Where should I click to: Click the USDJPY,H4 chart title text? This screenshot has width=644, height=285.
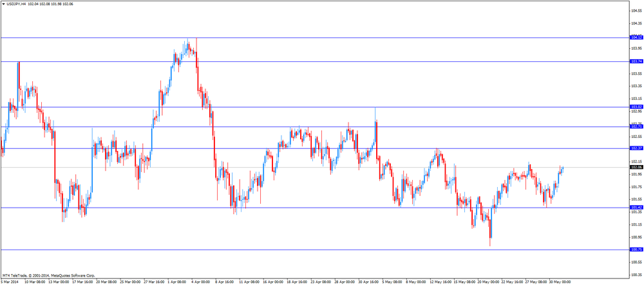(16, 3)
